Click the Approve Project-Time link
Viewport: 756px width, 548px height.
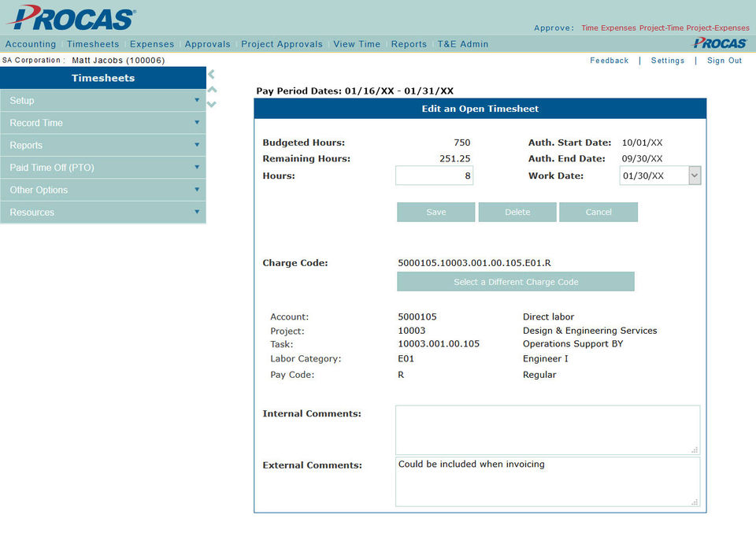(x=661, y=28)
